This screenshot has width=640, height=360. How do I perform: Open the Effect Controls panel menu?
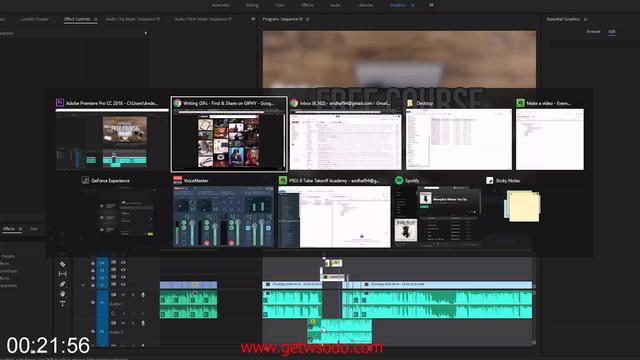[x=96, y=19]
